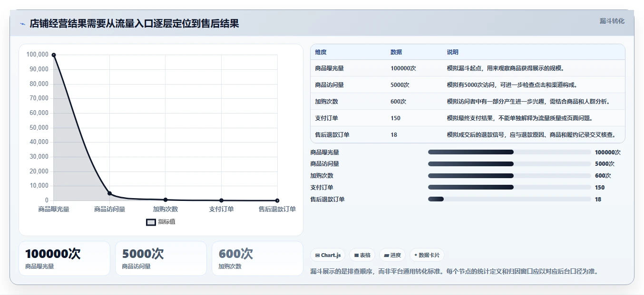Viewport: 644px width, 295px height.
Task: Select the 售后退款订单 row in the table
Action: click(x=468, y=134)
